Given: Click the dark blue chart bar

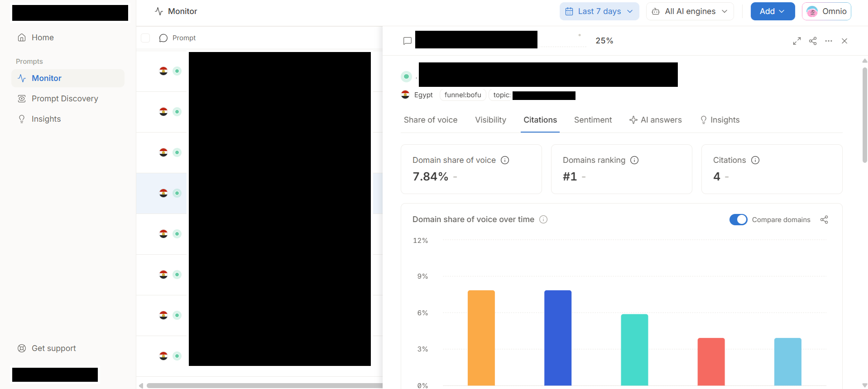Looking at the screenshot, I should coord(558,338).
